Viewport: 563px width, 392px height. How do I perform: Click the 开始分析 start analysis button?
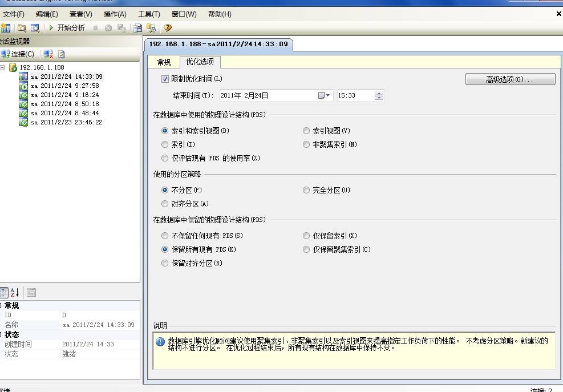(x=67, y=27)
